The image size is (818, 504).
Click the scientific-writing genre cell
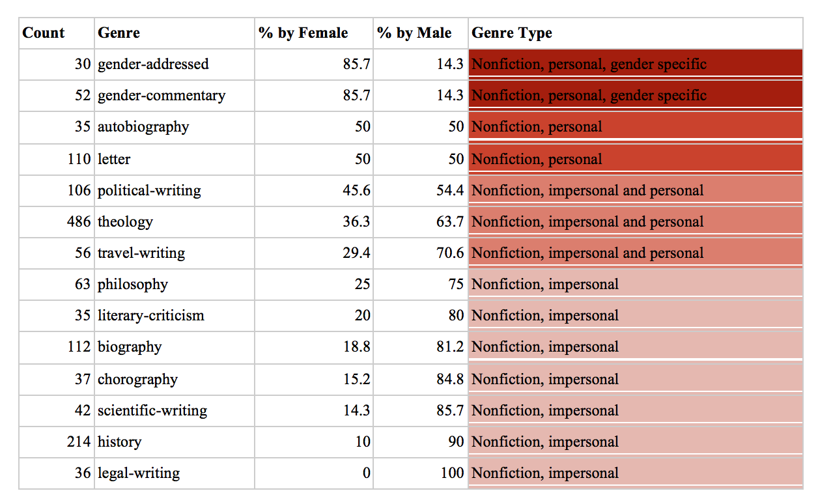pyautogui.click(x=152, y=410)
